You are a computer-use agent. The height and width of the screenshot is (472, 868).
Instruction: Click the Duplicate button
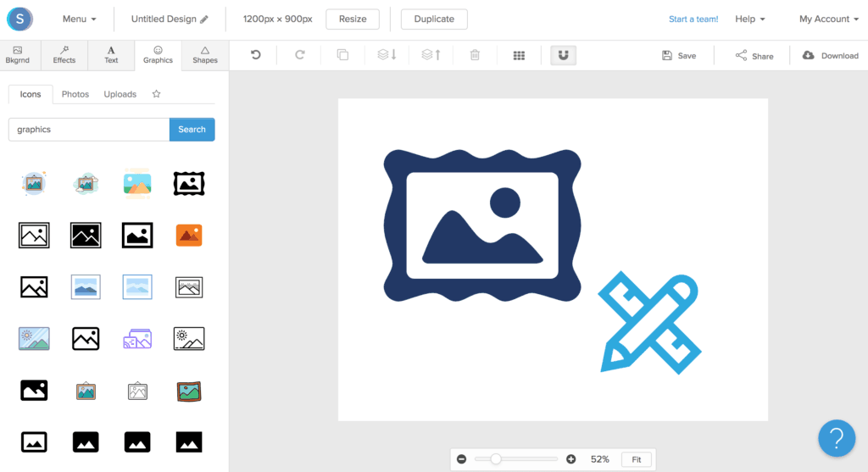[x=434, y=19]
